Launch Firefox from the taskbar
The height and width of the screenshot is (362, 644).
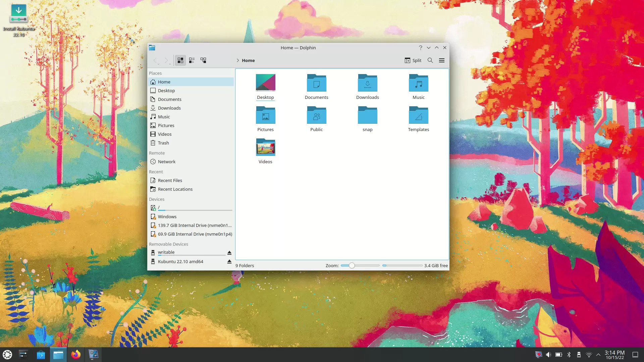pyautogui.click(x=76, y=354)
